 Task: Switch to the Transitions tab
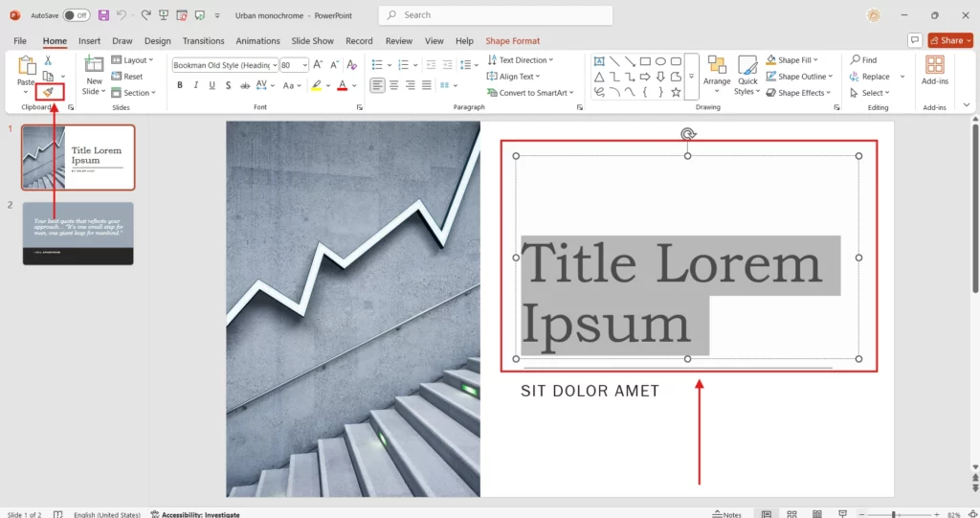coord(203,41)
